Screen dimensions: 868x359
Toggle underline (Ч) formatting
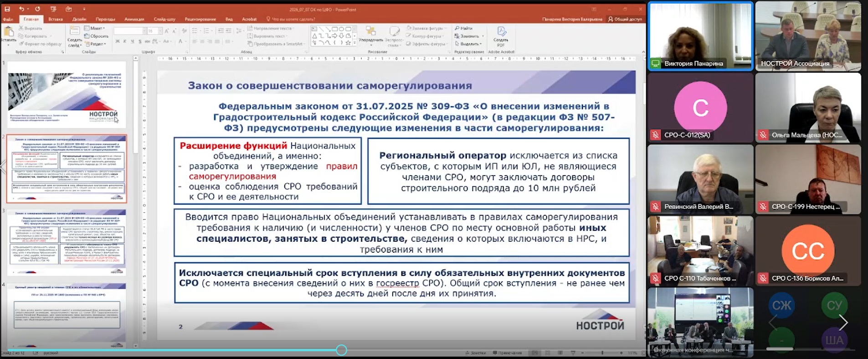(133, 42)
